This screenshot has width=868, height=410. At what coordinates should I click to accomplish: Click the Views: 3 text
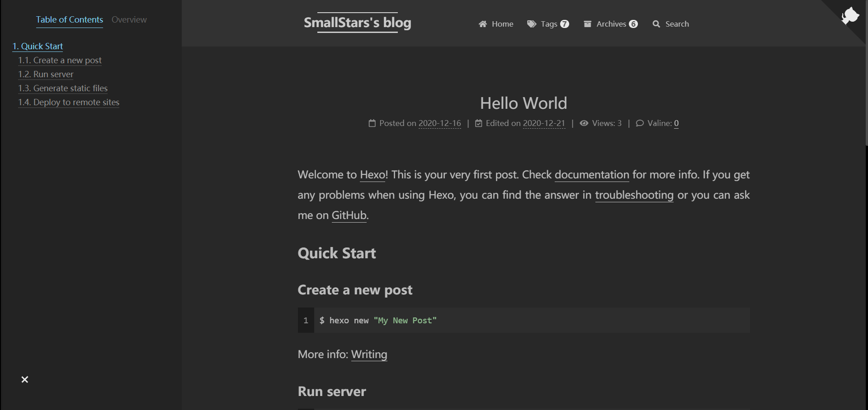tap(607, 123)
